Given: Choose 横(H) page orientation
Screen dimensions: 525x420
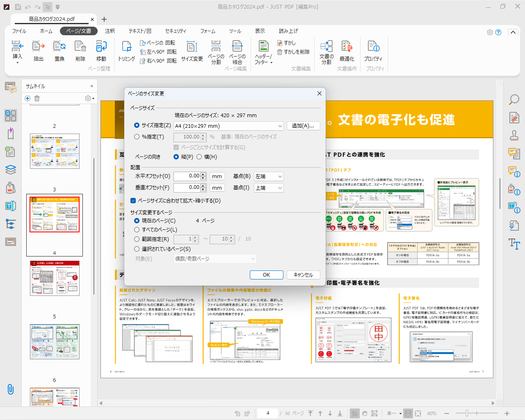Looking at the screenshot, I should tap(199, 157).
